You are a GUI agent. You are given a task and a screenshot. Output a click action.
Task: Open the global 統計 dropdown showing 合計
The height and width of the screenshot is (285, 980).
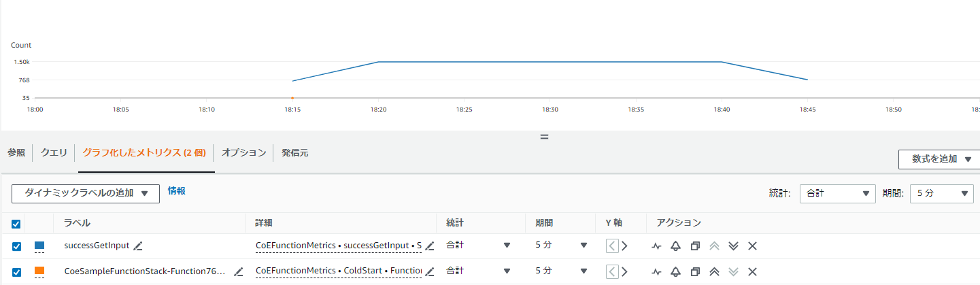(837, 194)
